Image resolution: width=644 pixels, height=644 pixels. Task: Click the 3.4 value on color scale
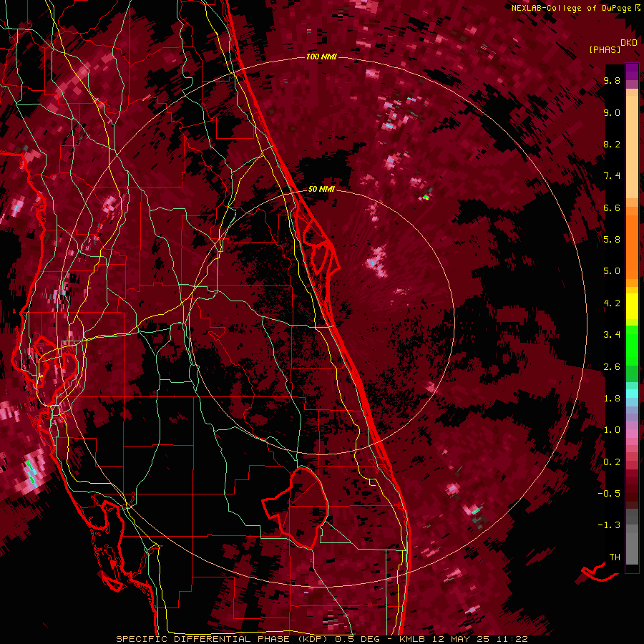point(612,335)
